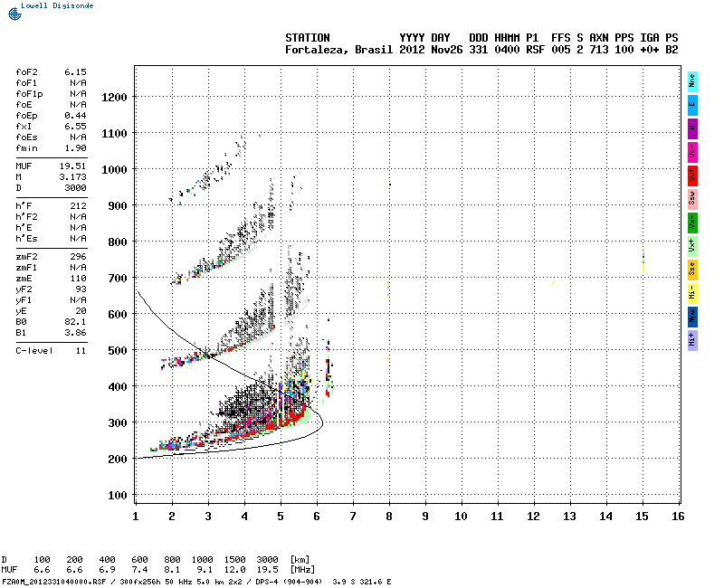Click the frequency axis label 6
This screenshot has height=588, width=724.
pyautogui.click(x=317, y=517)
